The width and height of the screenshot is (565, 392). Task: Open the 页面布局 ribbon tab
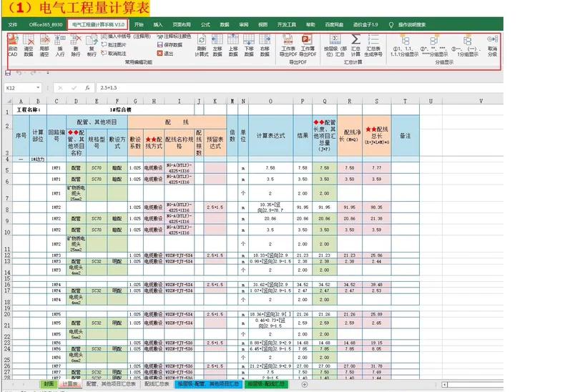182,24
